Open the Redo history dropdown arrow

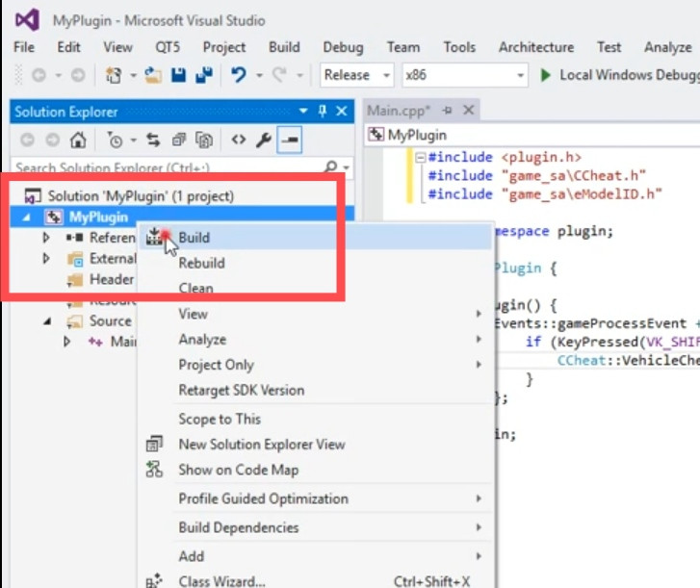point(300,76)
